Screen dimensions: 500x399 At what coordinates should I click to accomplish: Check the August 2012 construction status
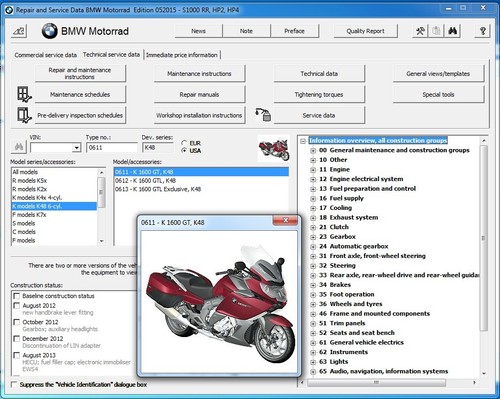click(16, 306)
